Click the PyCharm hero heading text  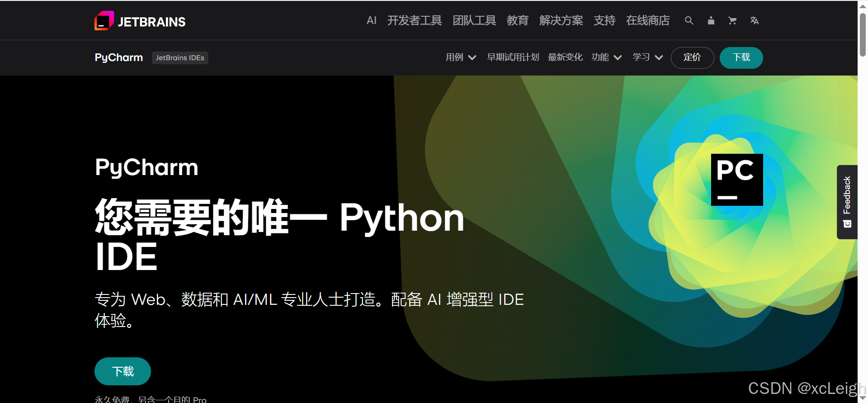coord(146,167)
